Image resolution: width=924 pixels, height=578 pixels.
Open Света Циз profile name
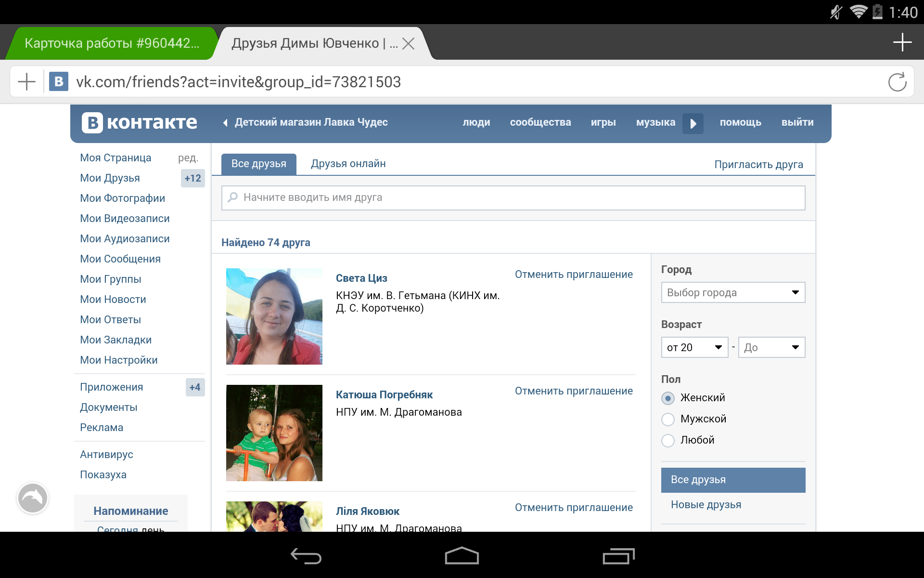(361, 278)
